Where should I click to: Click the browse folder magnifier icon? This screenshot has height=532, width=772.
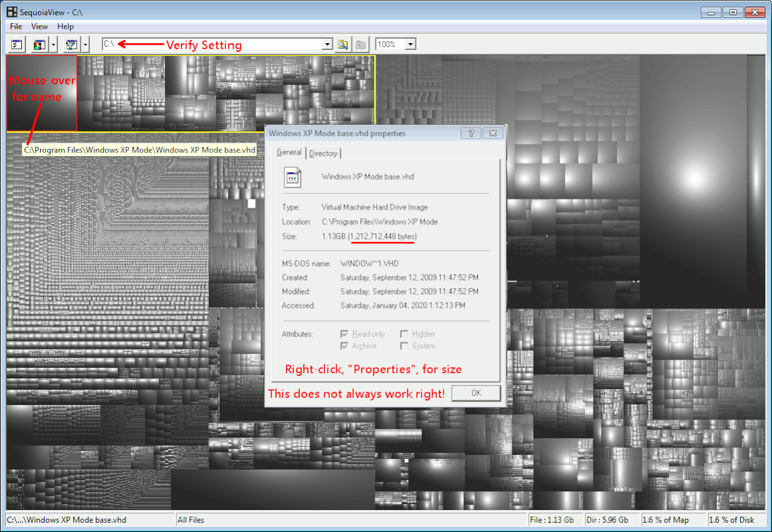[x=343, y=45]
